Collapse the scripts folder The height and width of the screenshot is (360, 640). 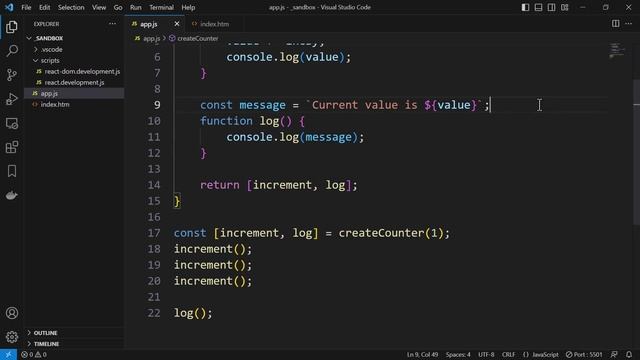(x=74, y=60)
